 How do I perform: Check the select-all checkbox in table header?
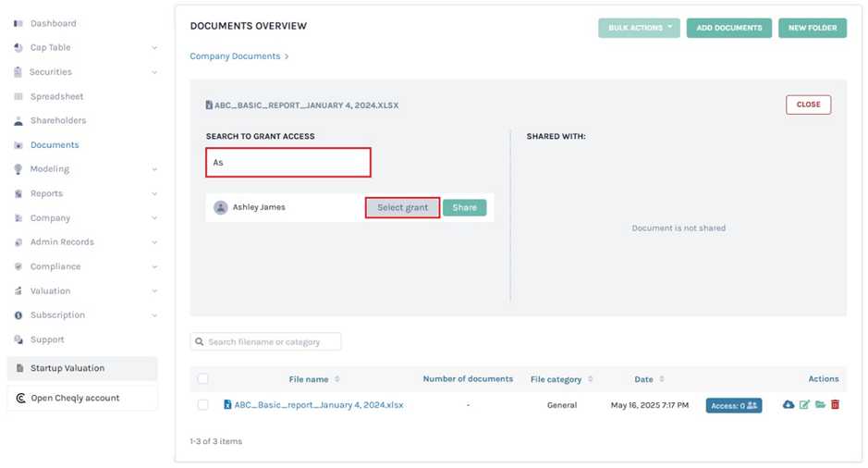203,379
